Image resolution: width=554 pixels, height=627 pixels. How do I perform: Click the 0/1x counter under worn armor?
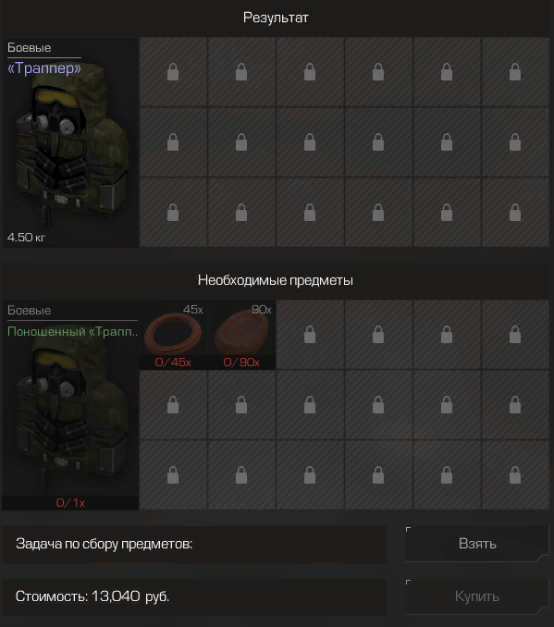click(70, 503)
